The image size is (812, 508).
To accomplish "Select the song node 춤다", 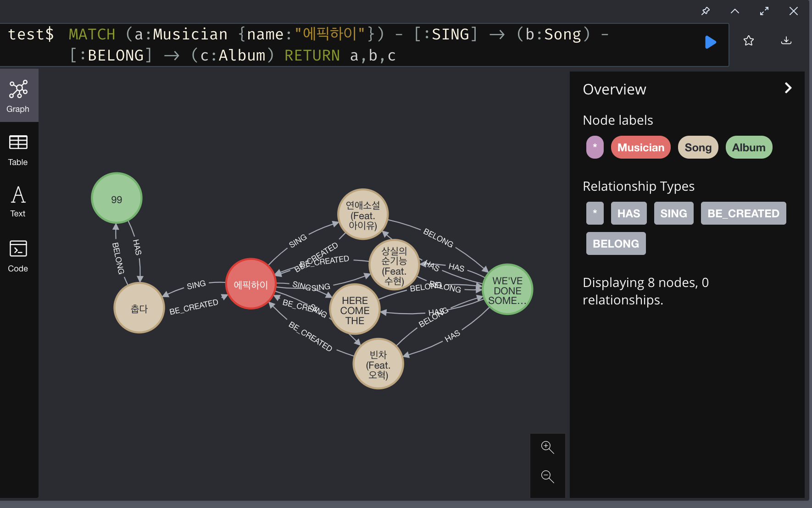I will pos(139,308).
